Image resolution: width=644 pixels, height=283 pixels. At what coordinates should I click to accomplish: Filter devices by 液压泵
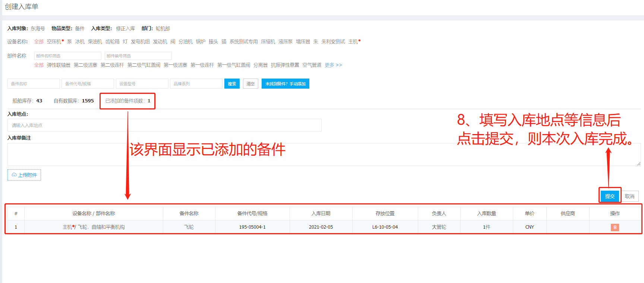tap(285, 42)
